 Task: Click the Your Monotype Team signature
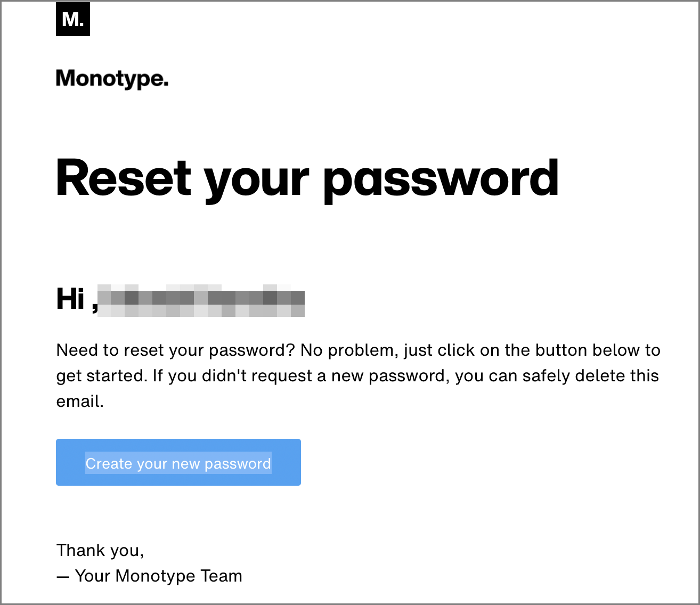click(158, 576)
